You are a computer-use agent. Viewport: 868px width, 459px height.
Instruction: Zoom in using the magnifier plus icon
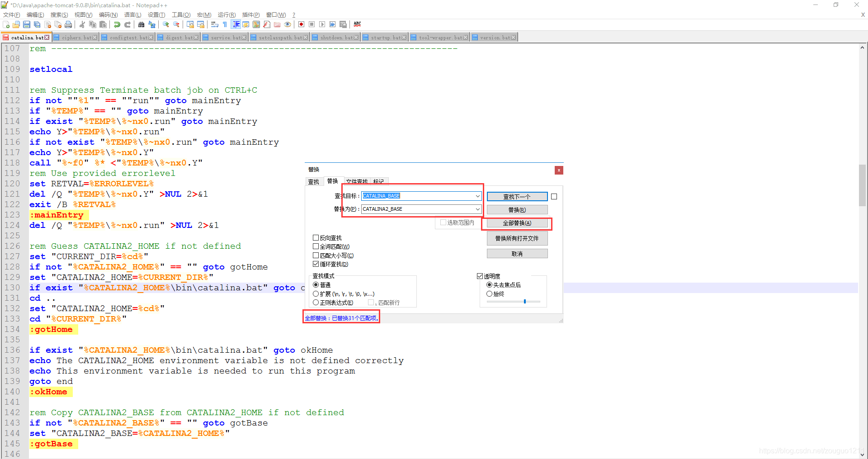[x=166, y=24]
